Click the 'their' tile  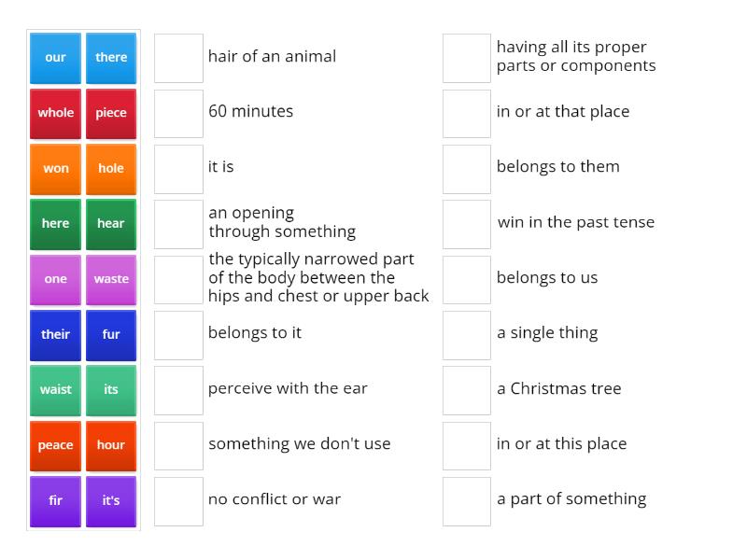55,335
